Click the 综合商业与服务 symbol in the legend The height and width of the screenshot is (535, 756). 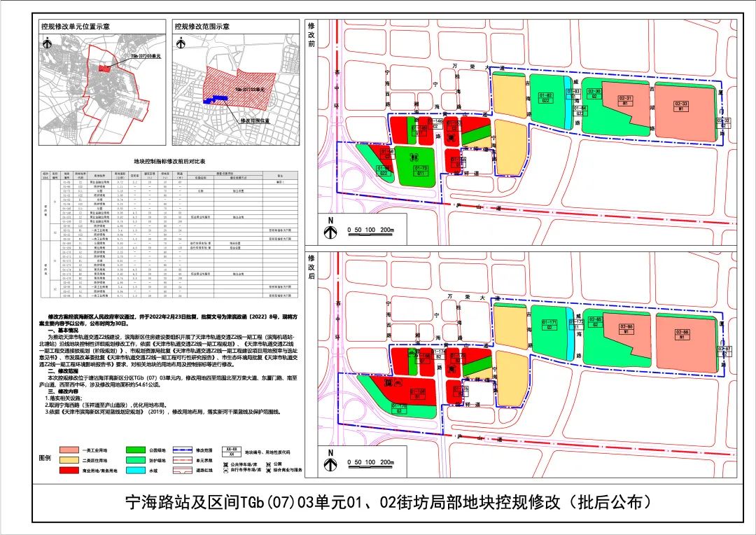(x=267, y=469)
